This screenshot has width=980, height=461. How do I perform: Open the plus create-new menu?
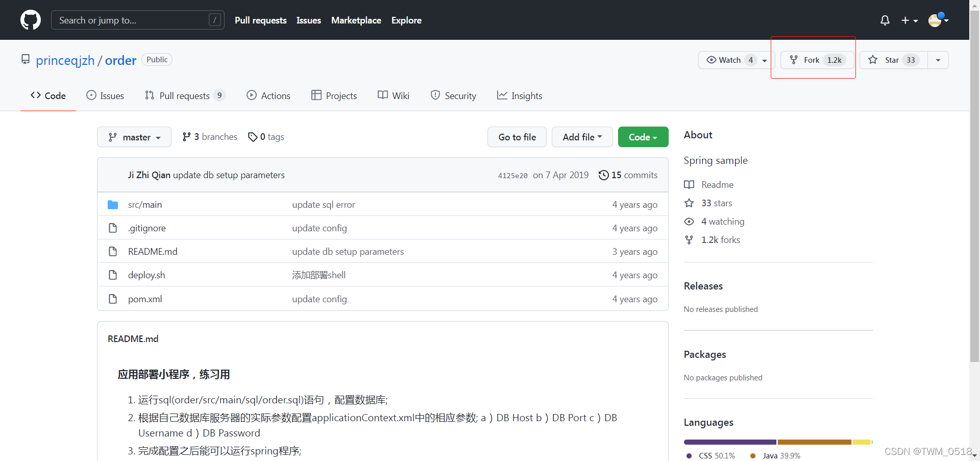(x=909, y=20)
